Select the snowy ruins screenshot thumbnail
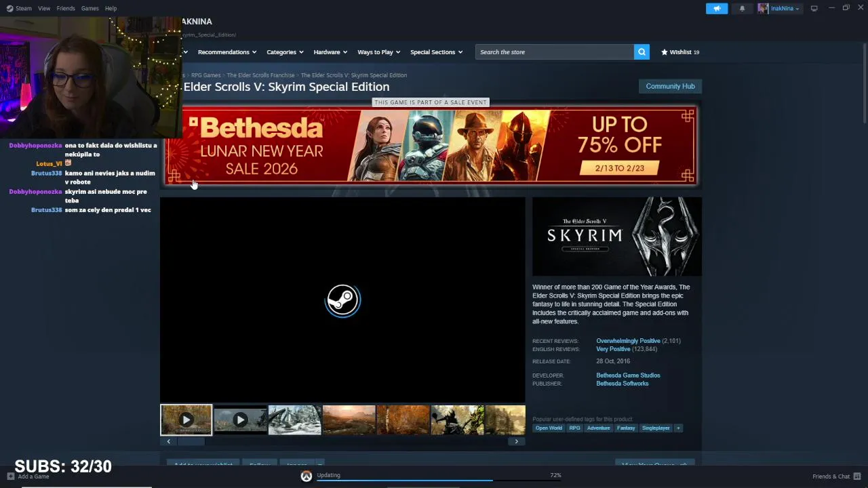The image size is (868, 488). [x=294, y=420]
